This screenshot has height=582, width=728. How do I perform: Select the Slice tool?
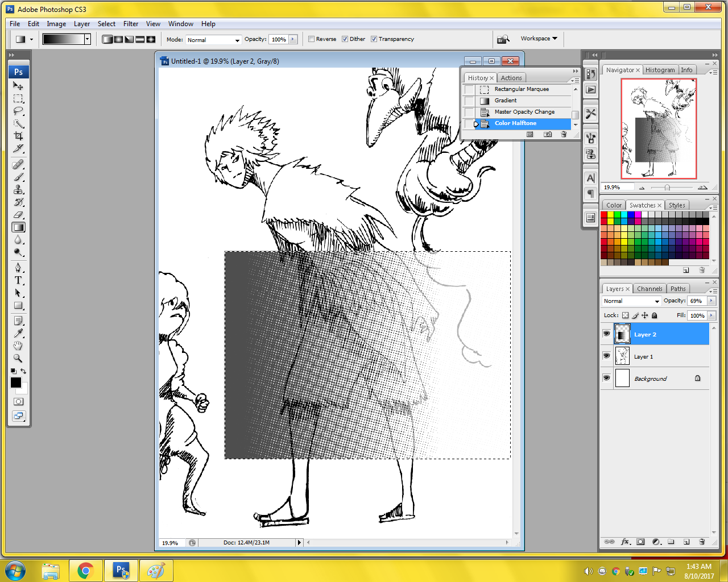pos(18,148)
